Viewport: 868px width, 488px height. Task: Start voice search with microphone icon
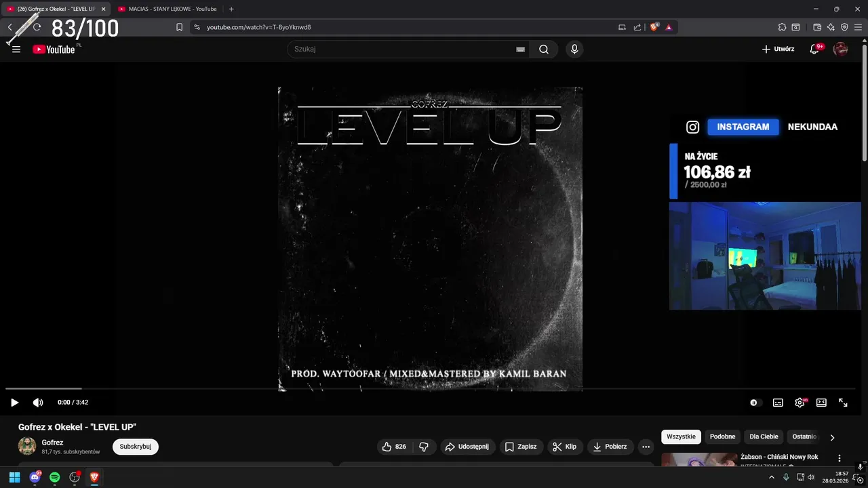click(x=574, y=49)
